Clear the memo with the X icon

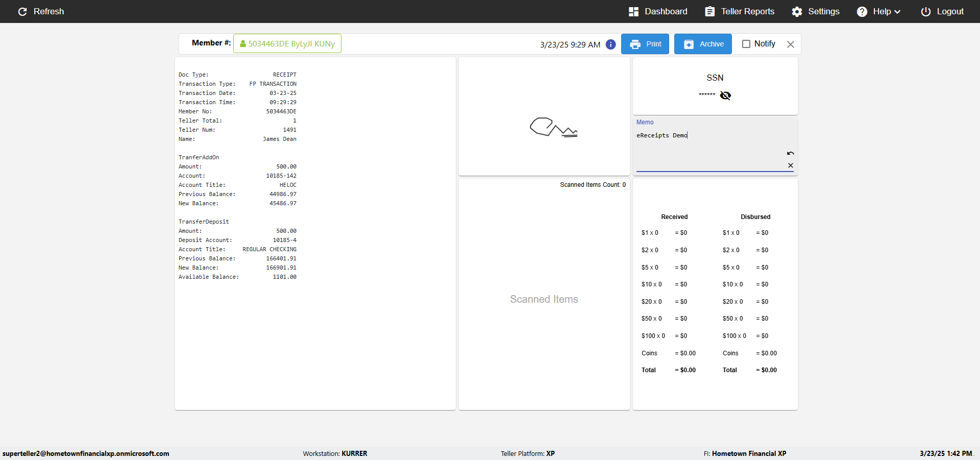[x=790, y=165]
